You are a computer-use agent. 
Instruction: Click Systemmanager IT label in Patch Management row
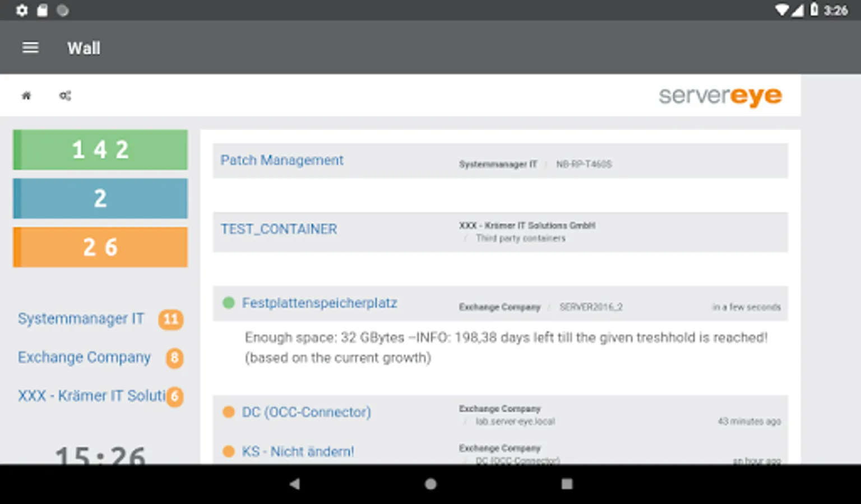tap(498, 164)
